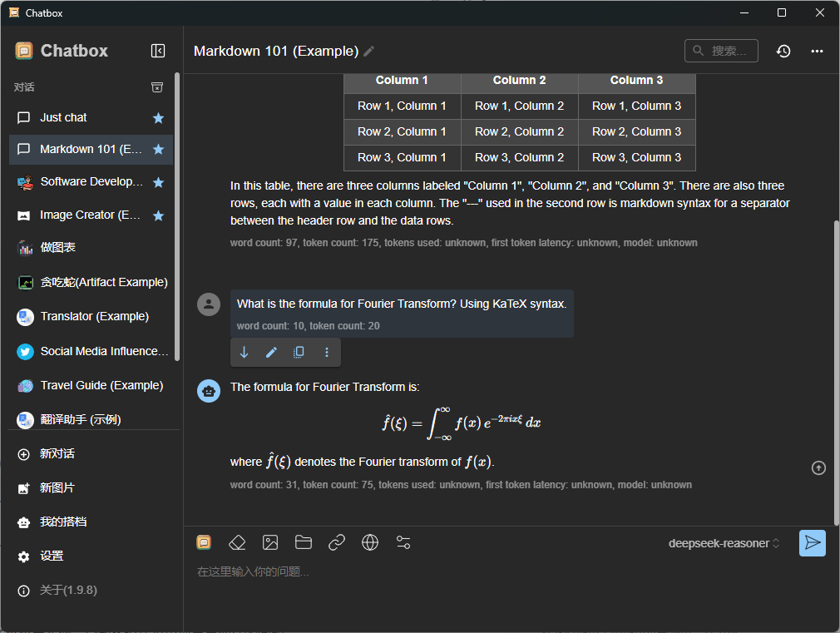Open the deepseek-reasoner model selector
The width and height of the screenshot is (840, 633).
pyautogui.click(x=723, y=542)
